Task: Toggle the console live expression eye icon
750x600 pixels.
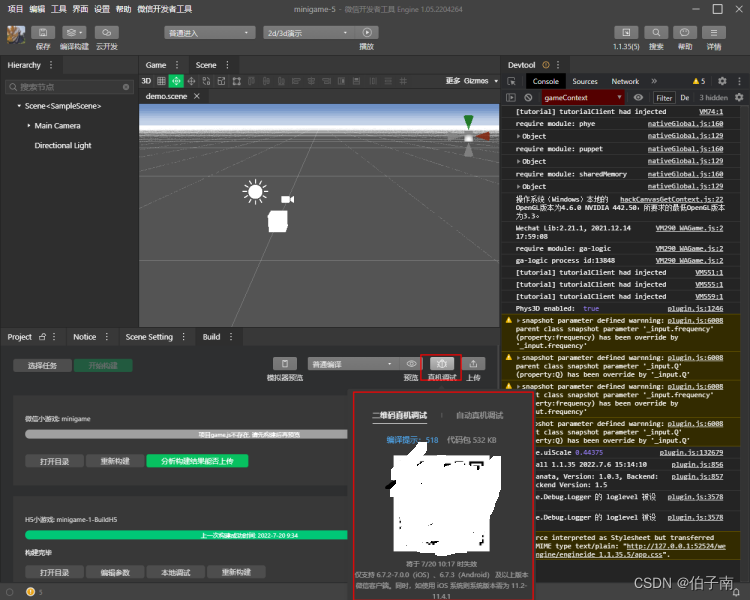Action: [x=638, y=98]
